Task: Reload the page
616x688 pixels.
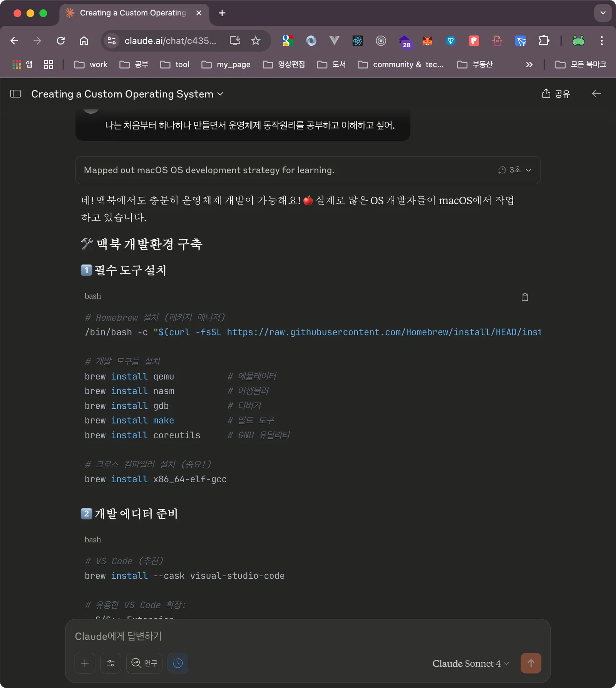Action: (x=61, y=41)
